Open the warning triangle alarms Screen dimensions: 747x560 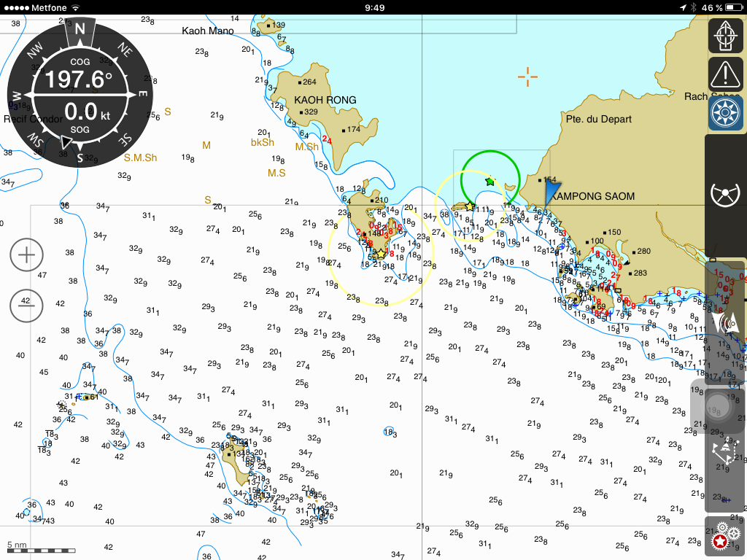tap(725, 74)
